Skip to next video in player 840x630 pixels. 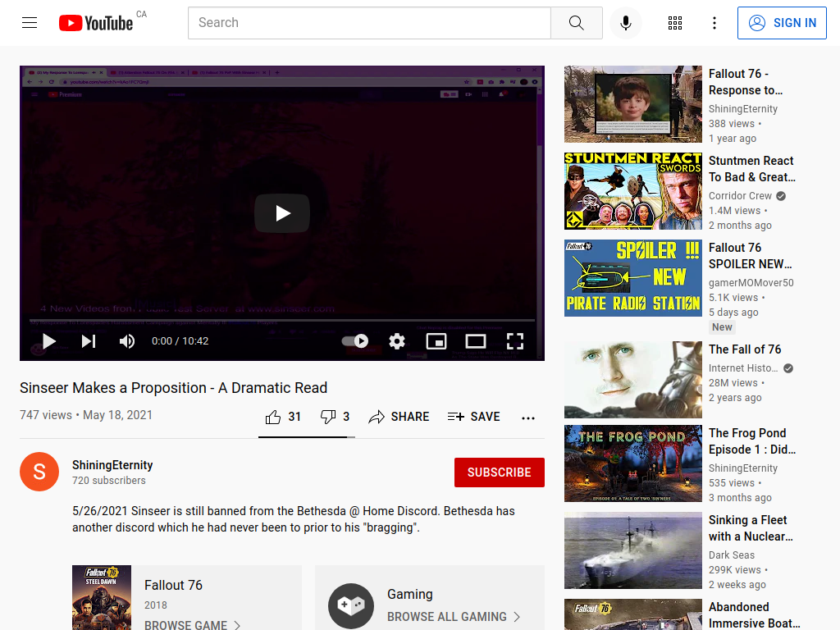tap(89, 341)
